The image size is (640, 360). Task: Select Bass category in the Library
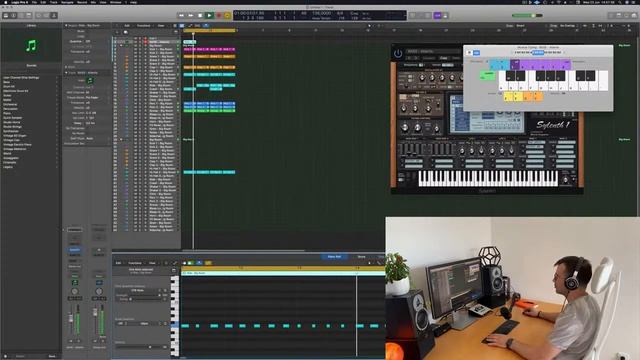tap(7, 82)
